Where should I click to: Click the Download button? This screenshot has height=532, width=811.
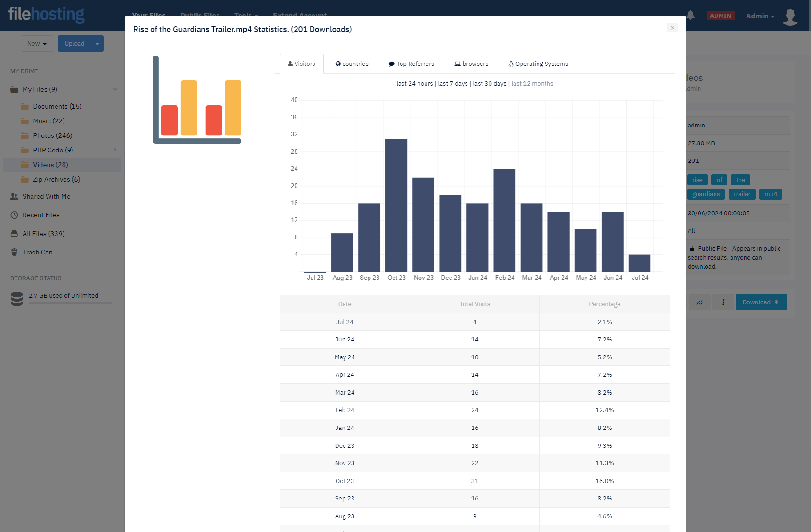tap(761, 302)
